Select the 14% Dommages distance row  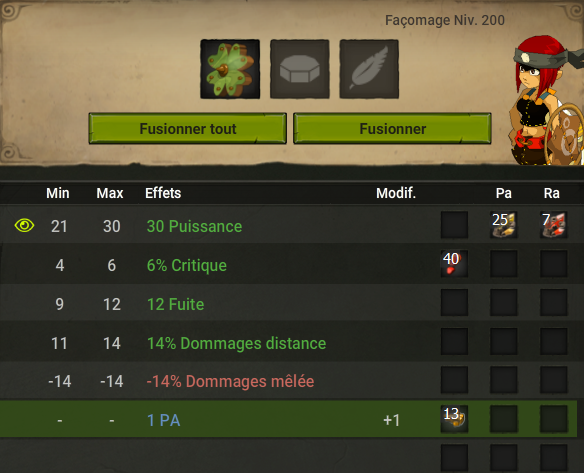click(x=289, y=342)
